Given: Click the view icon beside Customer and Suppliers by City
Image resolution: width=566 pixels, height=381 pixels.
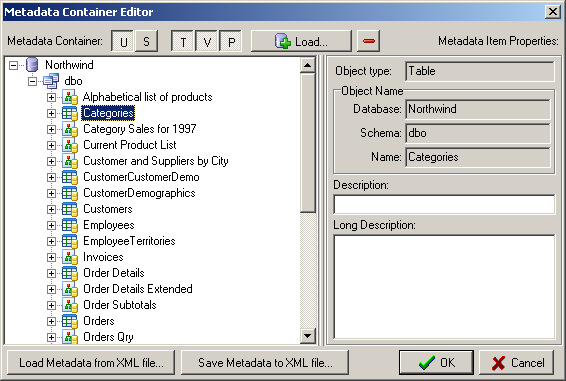Looking at the screenshot, I should pyautogui.click(x=70, y=161).
